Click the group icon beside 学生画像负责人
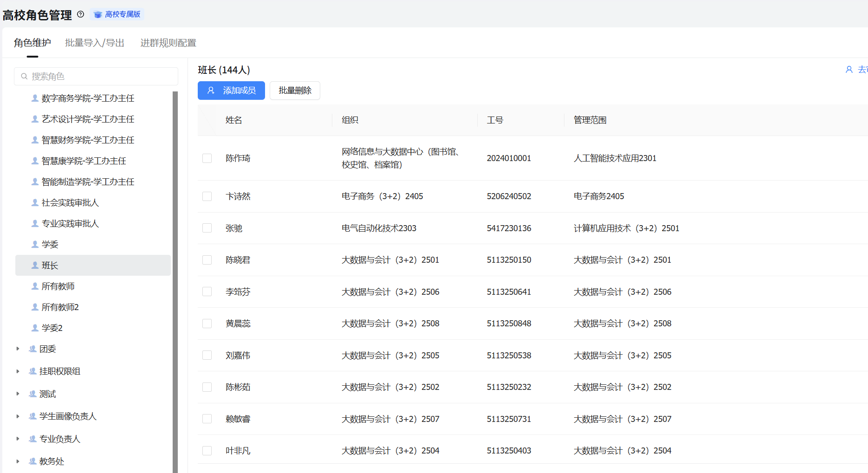868x473 pixels. 32,416
